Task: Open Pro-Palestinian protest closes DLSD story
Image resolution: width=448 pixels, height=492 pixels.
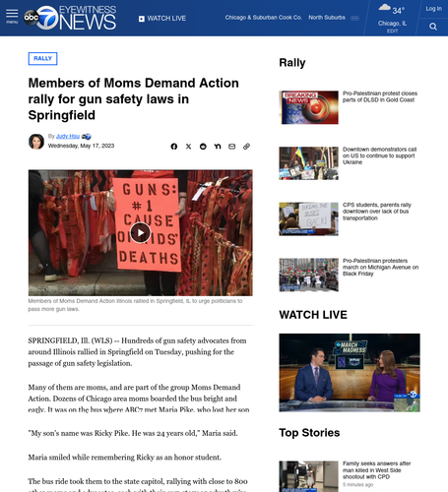Action: (380, 96)
